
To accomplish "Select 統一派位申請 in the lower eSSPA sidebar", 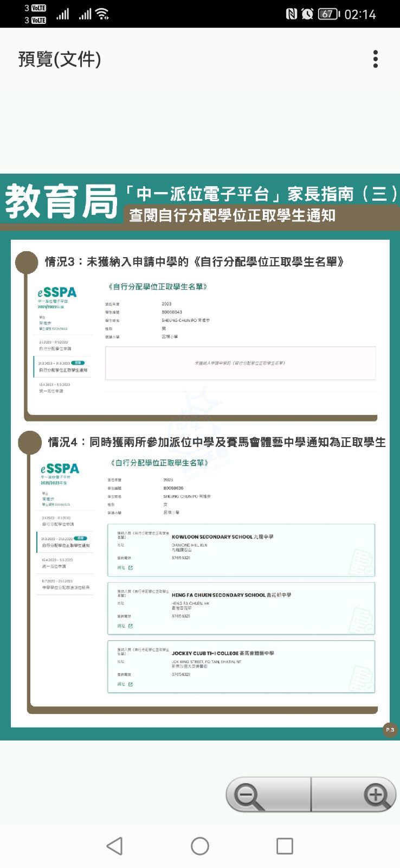I will tap(54, 566).
